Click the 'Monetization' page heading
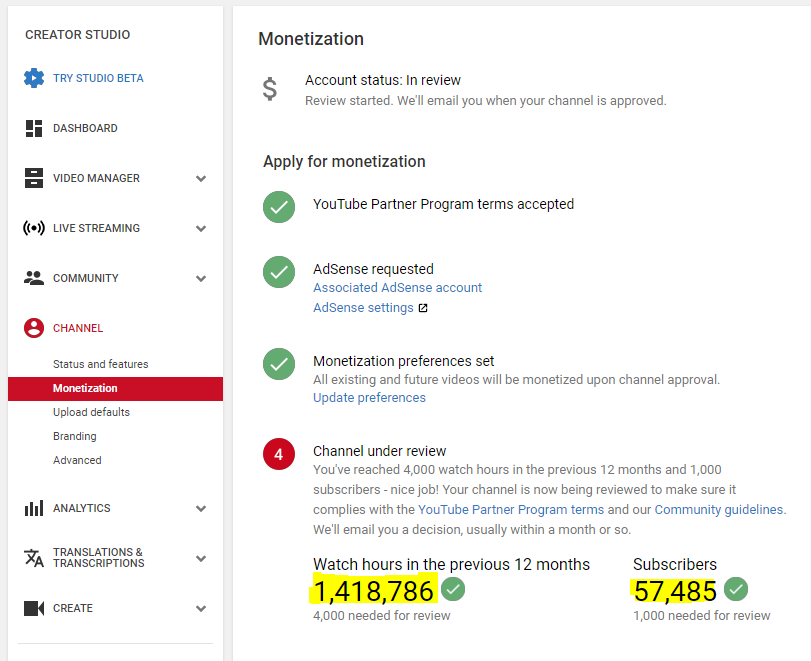Viewport: 811px width, 661px height. pos(311,39)
